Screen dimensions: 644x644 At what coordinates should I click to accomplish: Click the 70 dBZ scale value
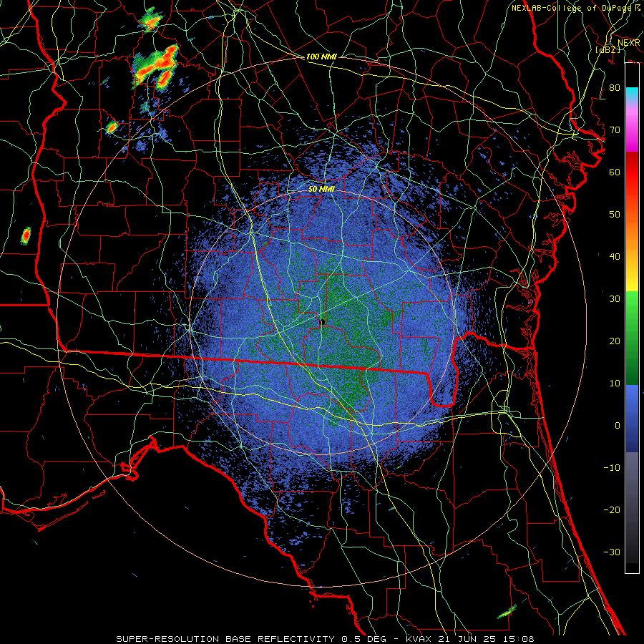[615, 130]
